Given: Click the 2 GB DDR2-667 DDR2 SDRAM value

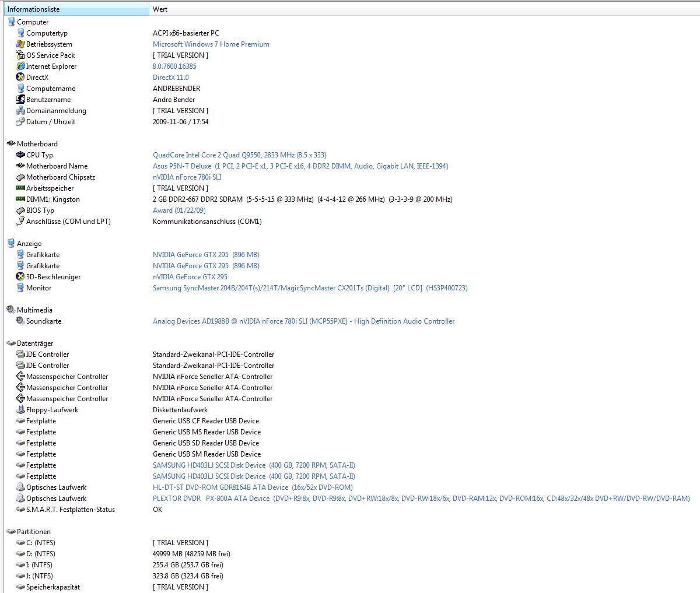Looking at the screenshot, I should point(303,199).
